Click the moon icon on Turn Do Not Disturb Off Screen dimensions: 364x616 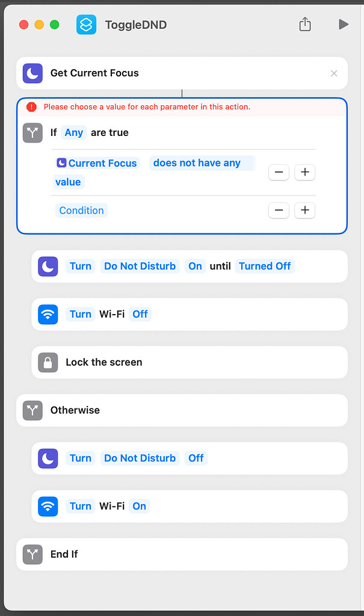(x=48, y=458)
